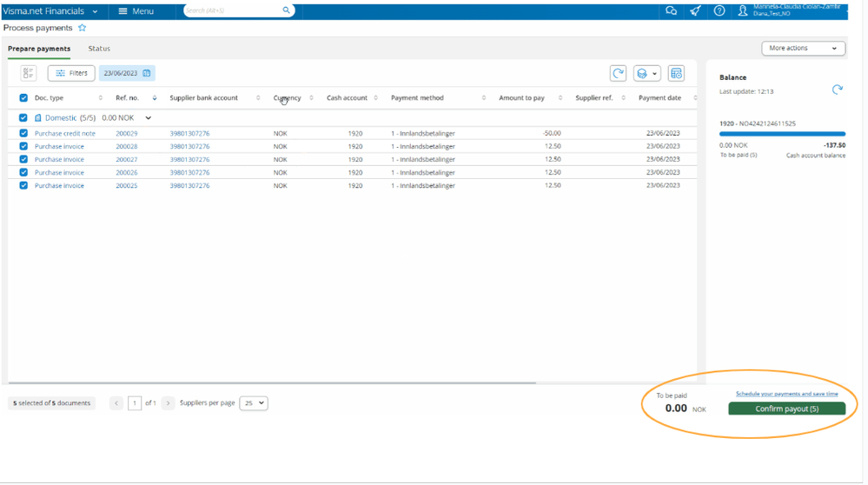868x485 pixels.
Task: Click the Domestic group document icon
Action: click(x=37, y=118)
